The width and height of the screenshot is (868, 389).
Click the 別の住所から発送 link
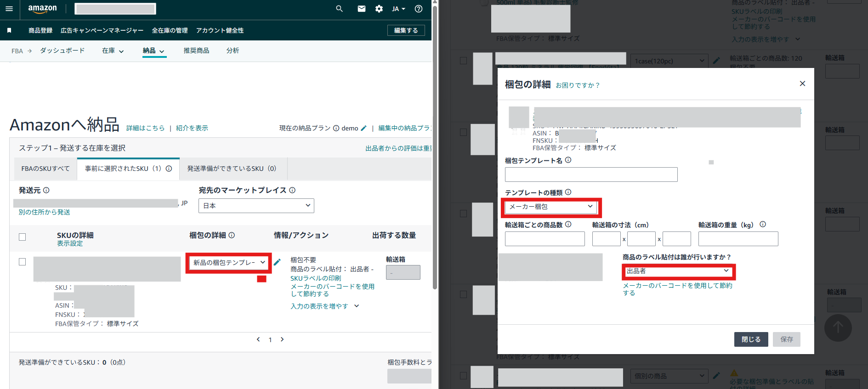click(45, 212)
